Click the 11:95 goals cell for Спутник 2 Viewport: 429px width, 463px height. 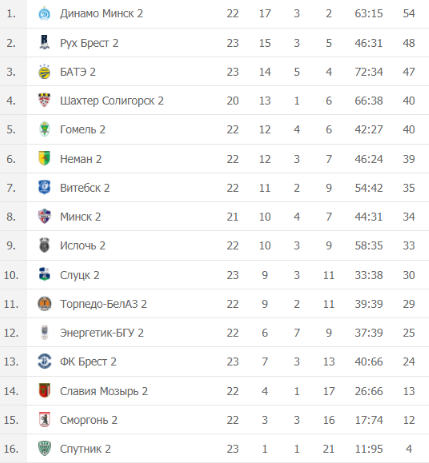click(x=369, y=449)
